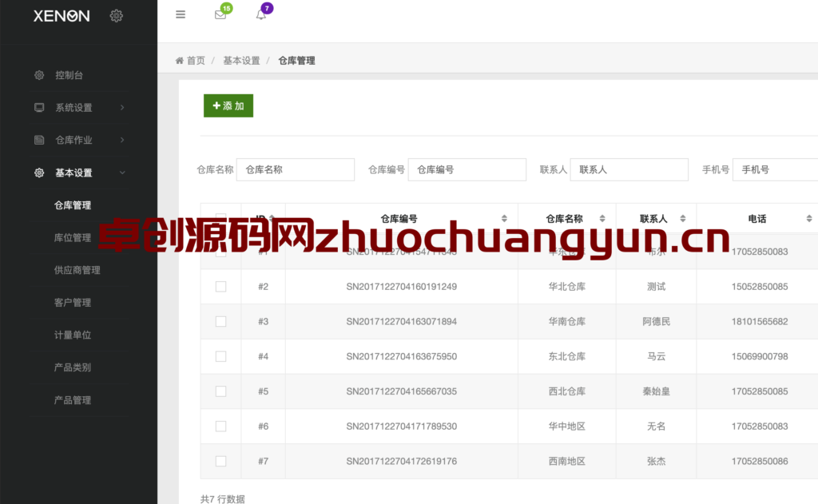Go to 首页 breadcrumb link
The height and width of the screenshot is (504, 818).
pyautogui.click(x=197, y=61)
